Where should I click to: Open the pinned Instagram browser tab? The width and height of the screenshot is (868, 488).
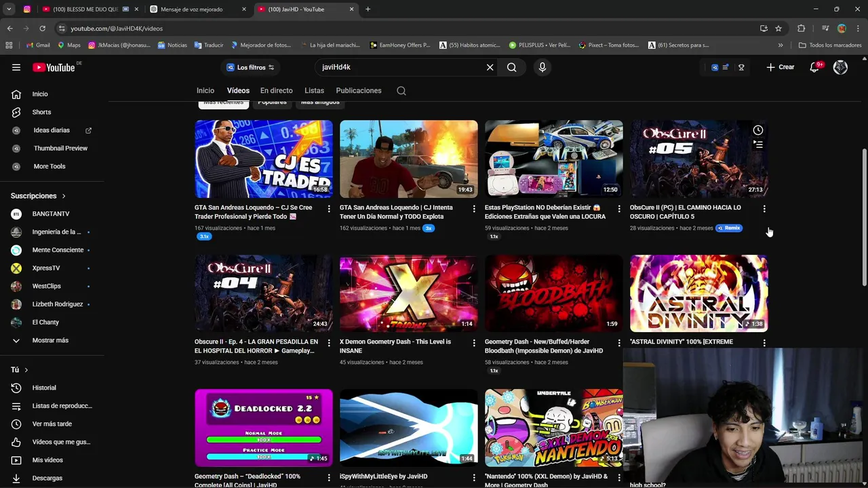[27, 9]
